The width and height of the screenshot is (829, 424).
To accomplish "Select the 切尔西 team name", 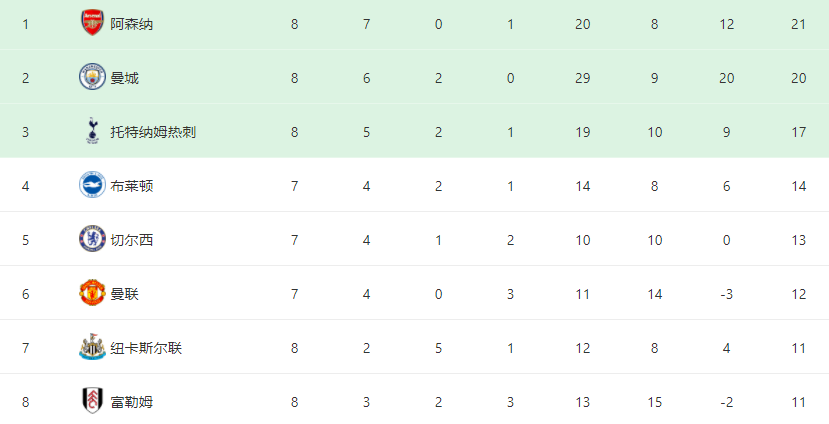I will [132, 240].
